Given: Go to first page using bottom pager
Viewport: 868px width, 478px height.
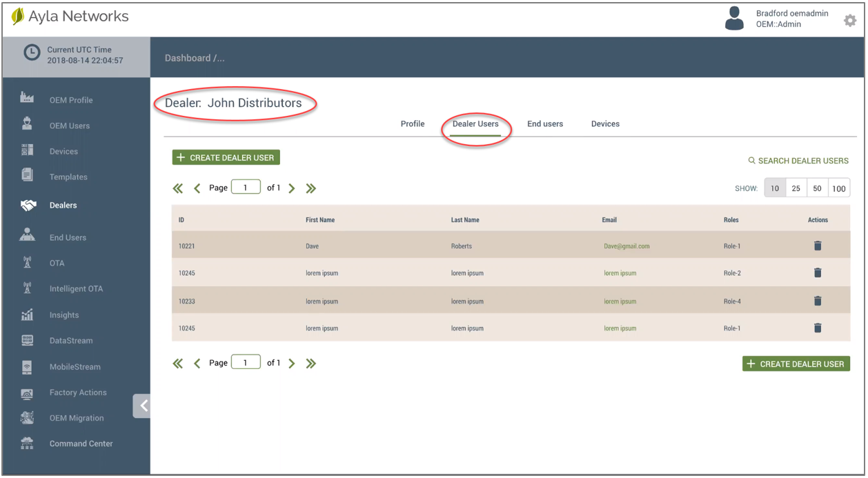Looking at the screenshot, I should [178, 364].
